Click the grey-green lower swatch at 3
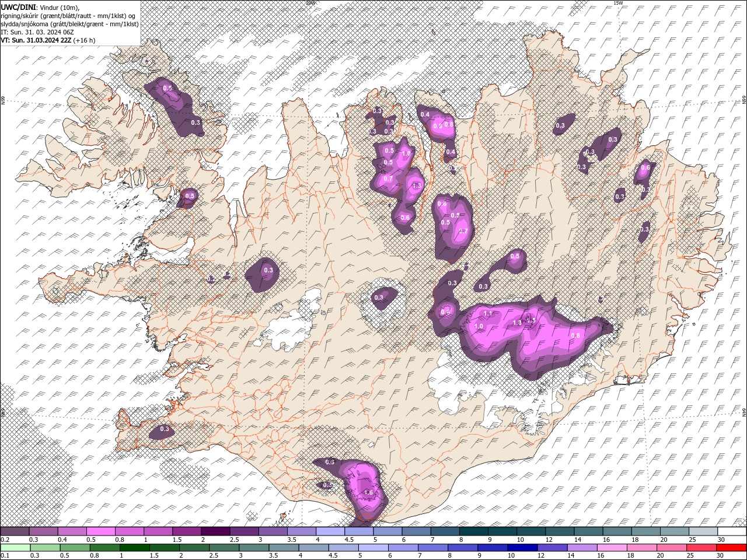 point(254,548)
